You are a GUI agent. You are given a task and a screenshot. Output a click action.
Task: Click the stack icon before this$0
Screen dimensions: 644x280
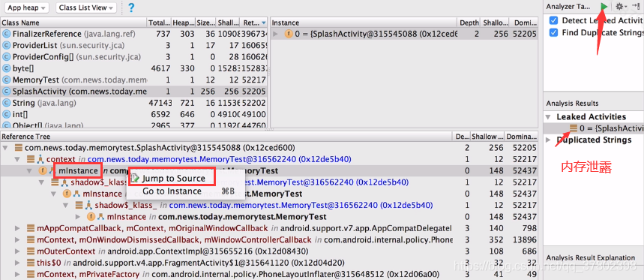(x=31, y=262)
